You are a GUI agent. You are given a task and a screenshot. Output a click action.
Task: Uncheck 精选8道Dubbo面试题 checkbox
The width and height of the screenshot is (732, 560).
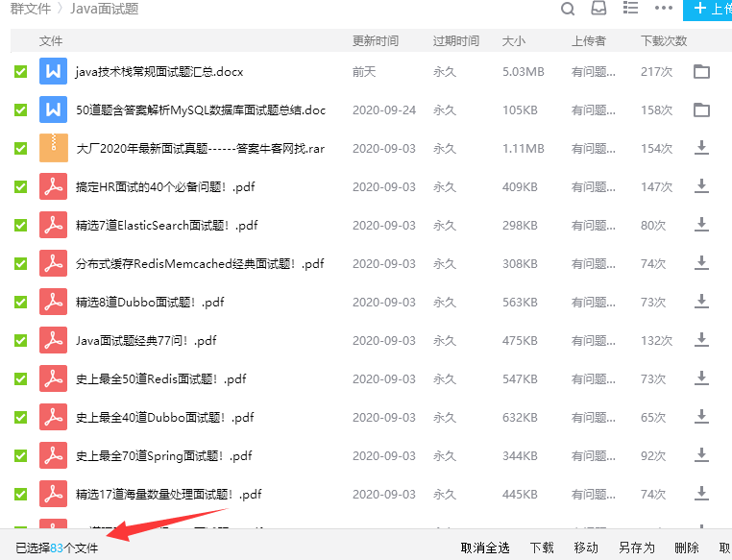pos(20,302)
